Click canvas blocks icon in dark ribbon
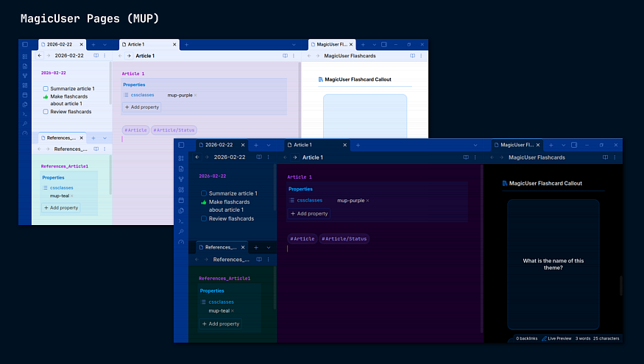Image resolution: width=644 pixels, height=364 pixels. 181,190
